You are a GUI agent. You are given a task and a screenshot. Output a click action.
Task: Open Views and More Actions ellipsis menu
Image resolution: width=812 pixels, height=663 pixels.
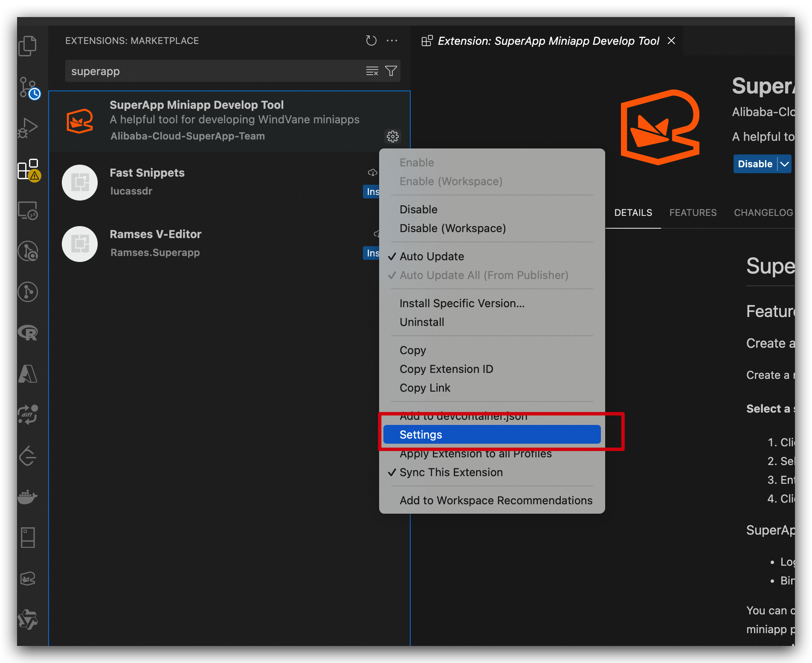click(391, 41)
